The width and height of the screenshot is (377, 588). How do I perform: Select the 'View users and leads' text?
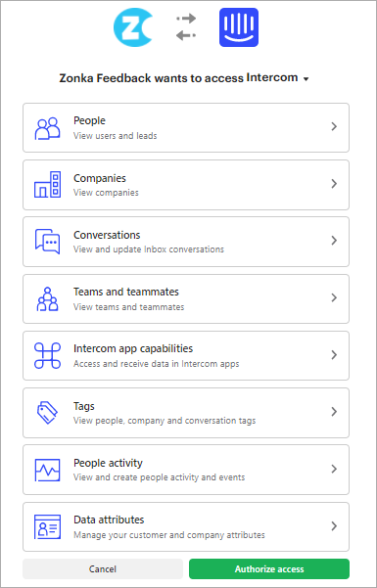tap(116, 136)
